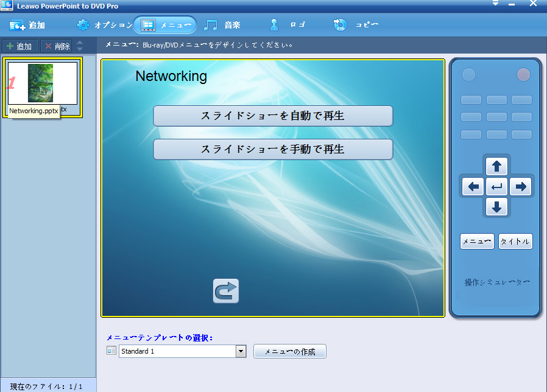
Task: Click the 追加 import icon in top toolbar
Action: coord(17,26)
